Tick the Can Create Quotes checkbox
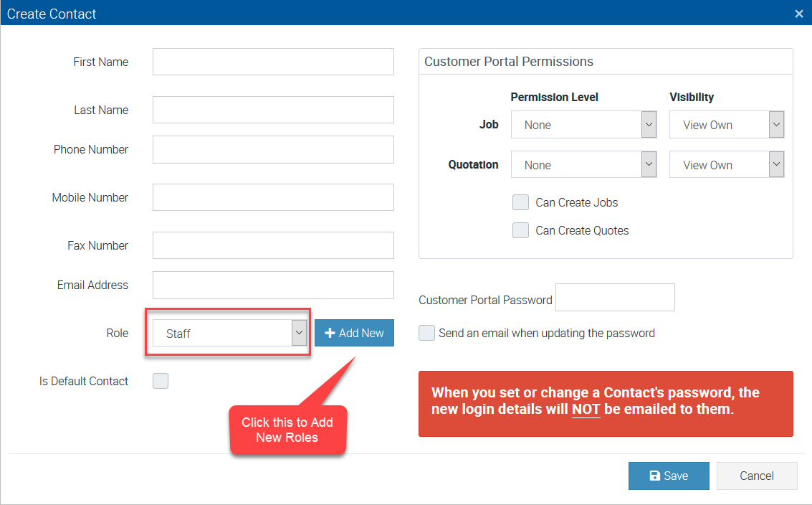Viewport: 812px width, 505px height. [x=520, y=230]
